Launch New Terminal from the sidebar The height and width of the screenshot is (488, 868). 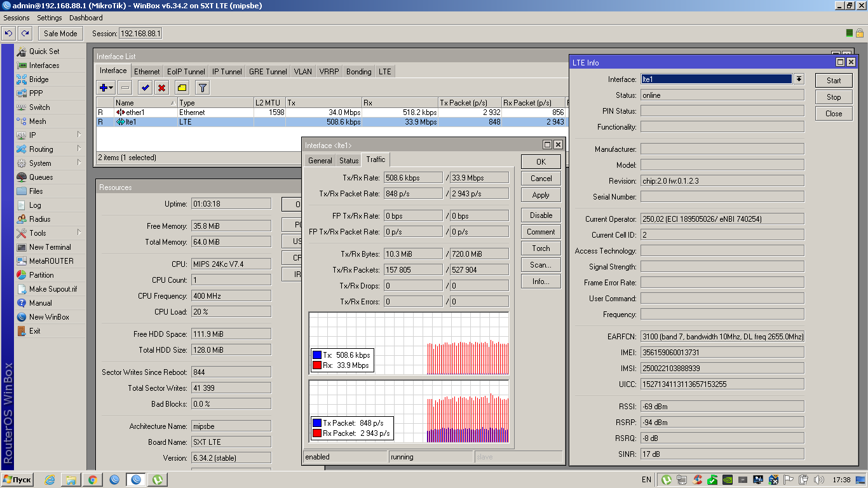click(50, 247)
